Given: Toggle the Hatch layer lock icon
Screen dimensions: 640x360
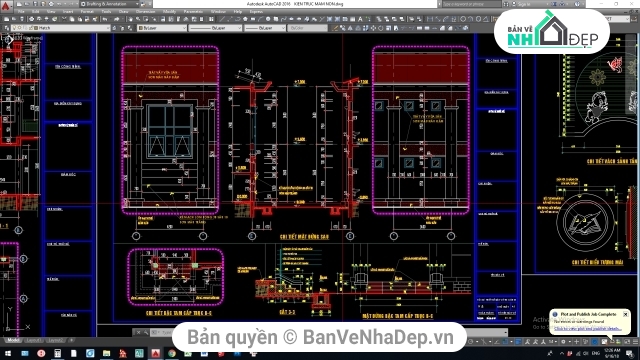Looking at the screenshot, I should [31, 28].
